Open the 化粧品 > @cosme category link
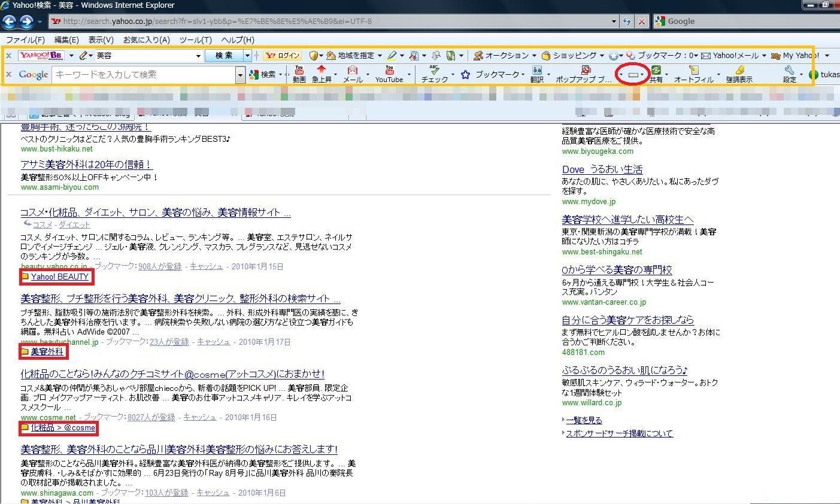 [x=63, y=428]
